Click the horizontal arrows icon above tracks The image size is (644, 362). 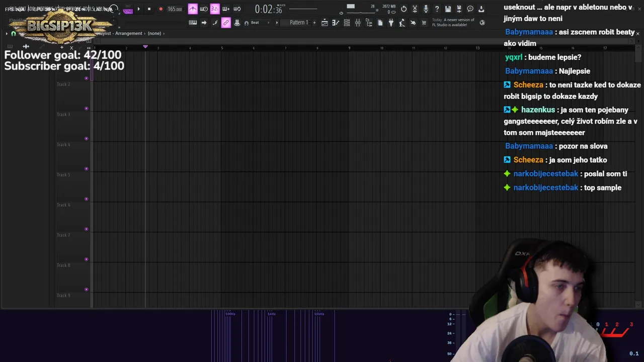click(89, 48)
